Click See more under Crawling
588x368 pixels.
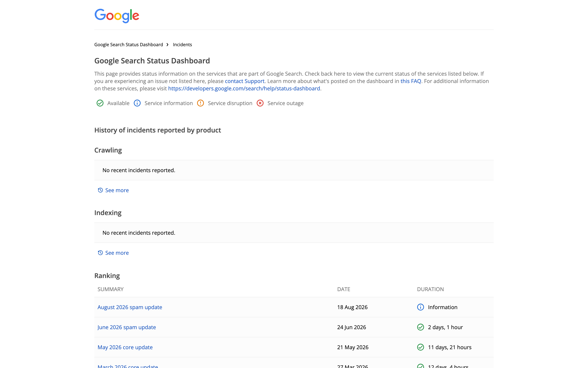pos(117,190)
